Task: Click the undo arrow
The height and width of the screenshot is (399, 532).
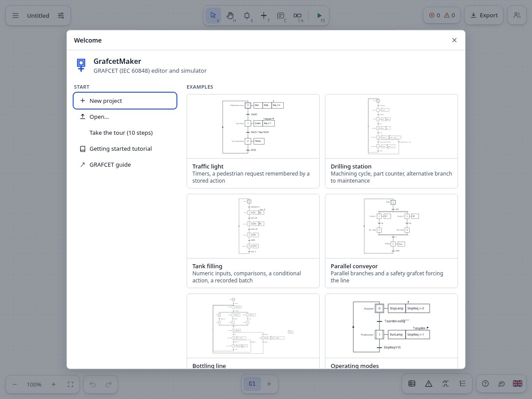Action: tap(93, 384)
